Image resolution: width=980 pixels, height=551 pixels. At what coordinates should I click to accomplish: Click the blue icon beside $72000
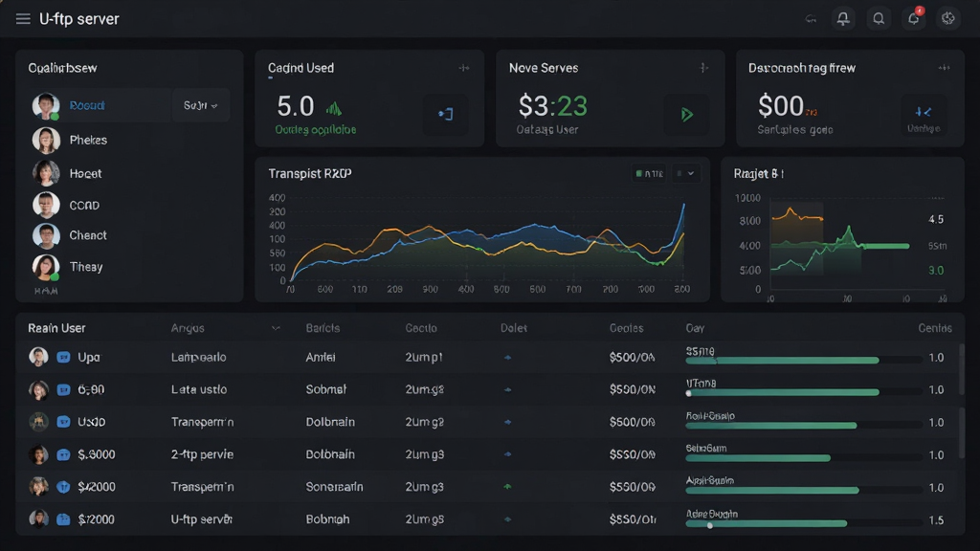pyautogui.click(x=63, y=519)
